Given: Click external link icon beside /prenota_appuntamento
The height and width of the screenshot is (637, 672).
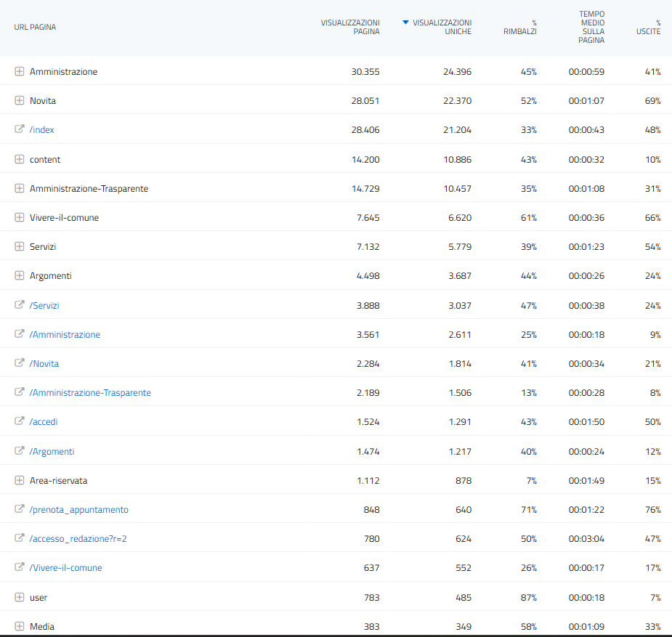Looking at the screenshot, I should click(20, 509).
